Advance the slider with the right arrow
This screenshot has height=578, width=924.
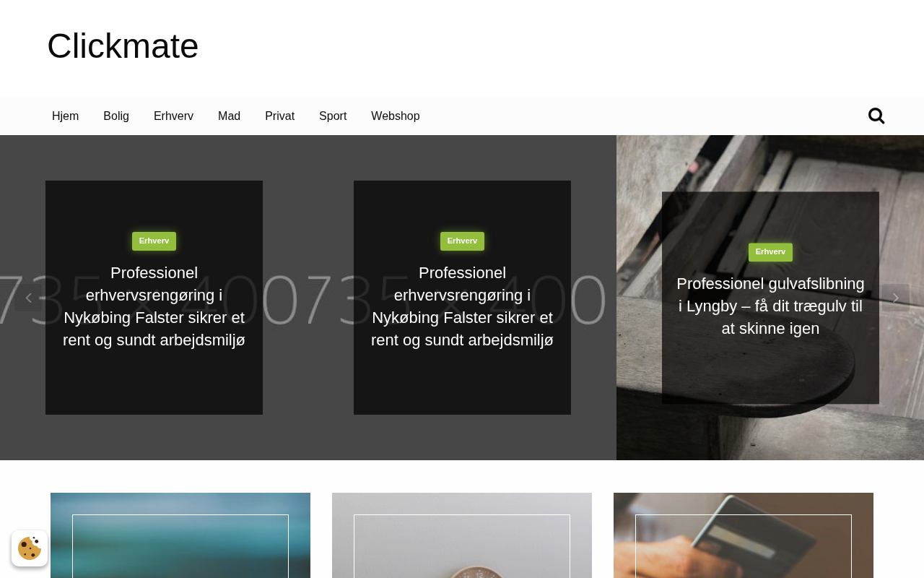[x=896, y=298]
